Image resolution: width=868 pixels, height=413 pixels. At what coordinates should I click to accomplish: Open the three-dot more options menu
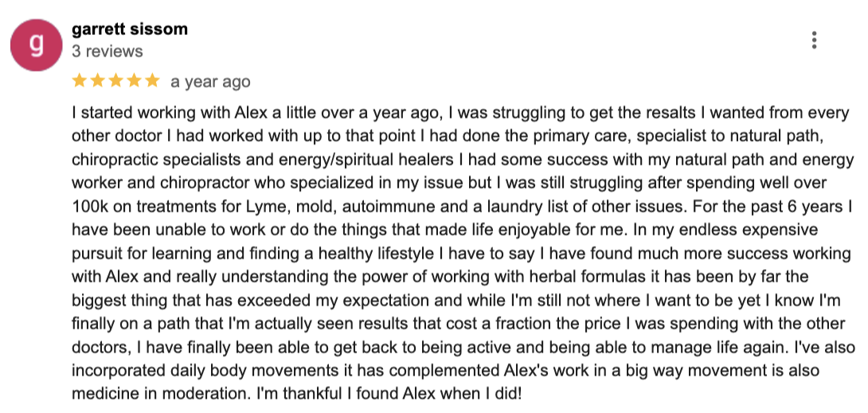coord(813,40)
